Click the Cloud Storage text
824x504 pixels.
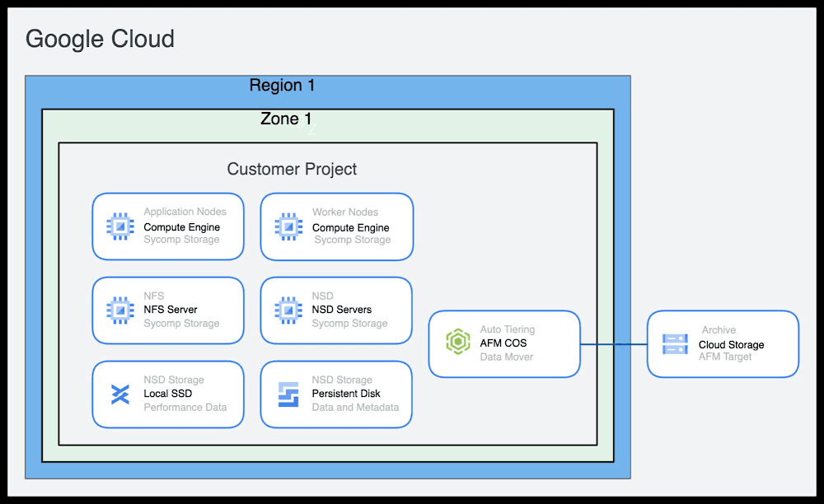pyautogui.click(x=732, y=345)
